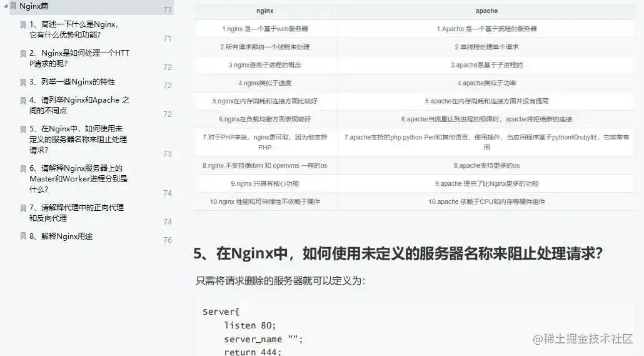This screenshot has width=644, height=356.
Task: Click code line Server{
Action: (x=221, y=312)
